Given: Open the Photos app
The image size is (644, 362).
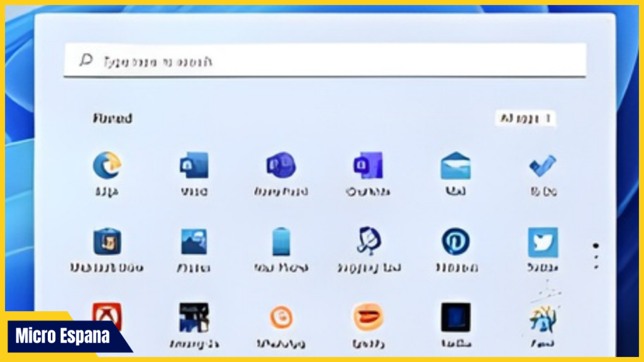Looking at the screenshot, I should click(x=193, y=242).
